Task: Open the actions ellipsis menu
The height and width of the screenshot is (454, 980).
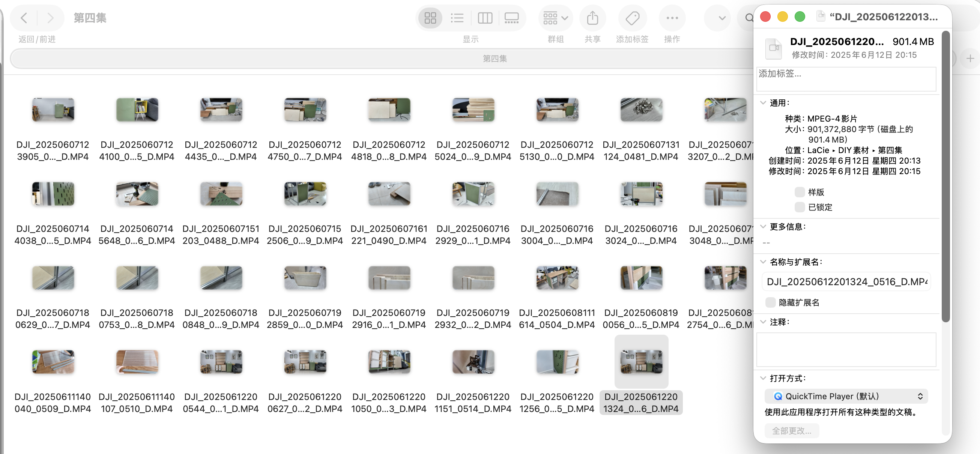Action: [672, 18]
